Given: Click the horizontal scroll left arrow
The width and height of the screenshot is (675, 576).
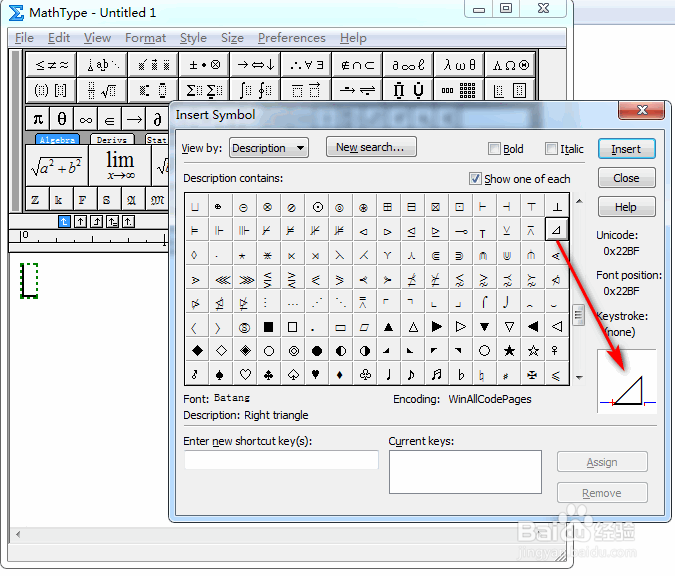Looking at the screenshot, I should tap(18, 534).
